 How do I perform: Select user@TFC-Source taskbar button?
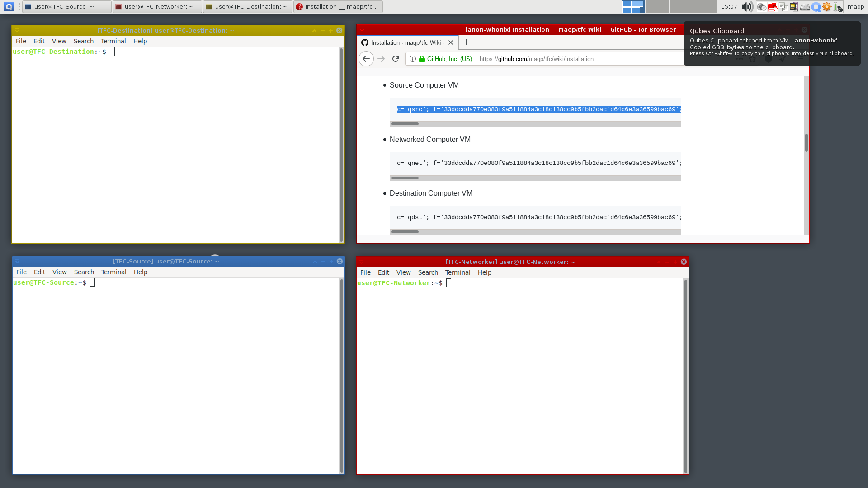pyautogui.click(x=66, y=6)
